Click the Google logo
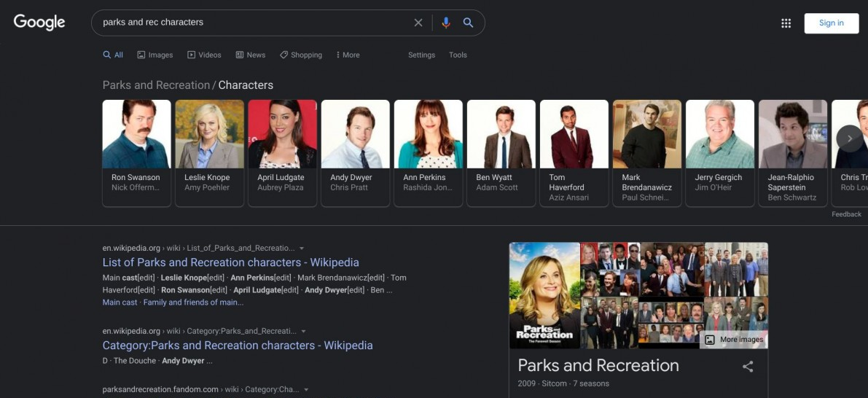 click(39, 23)
